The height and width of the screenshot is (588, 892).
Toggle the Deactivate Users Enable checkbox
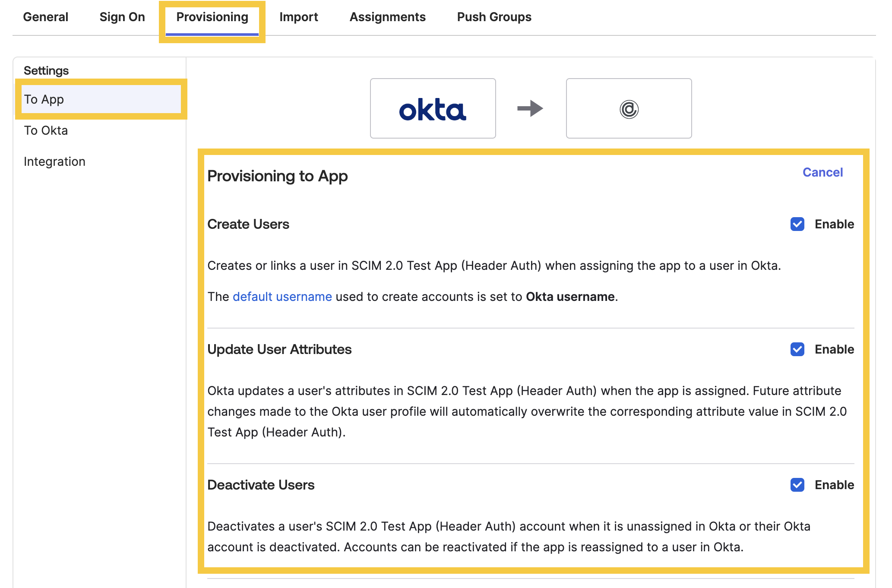(797, 485)
